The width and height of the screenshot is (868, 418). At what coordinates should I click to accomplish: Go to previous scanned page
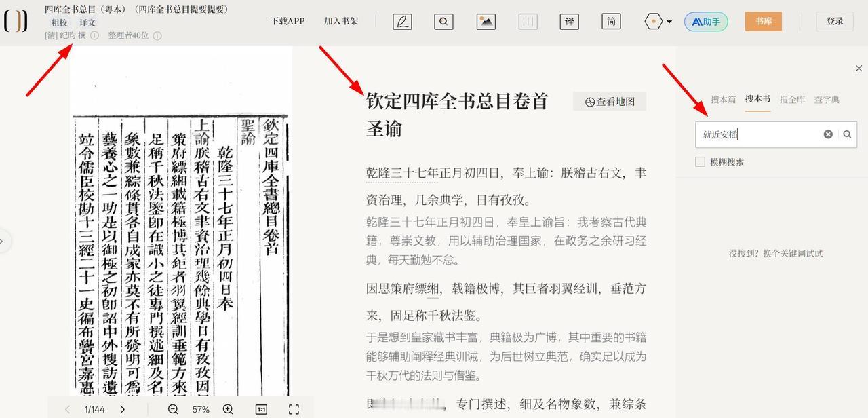click(68, 409)
